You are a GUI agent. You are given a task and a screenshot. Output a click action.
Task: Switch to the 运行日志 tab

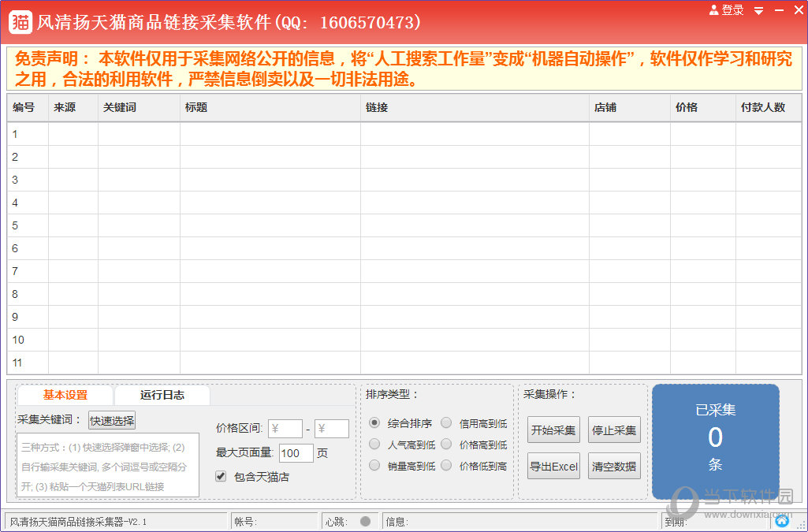pyautogui.click(x=162, y=395)
